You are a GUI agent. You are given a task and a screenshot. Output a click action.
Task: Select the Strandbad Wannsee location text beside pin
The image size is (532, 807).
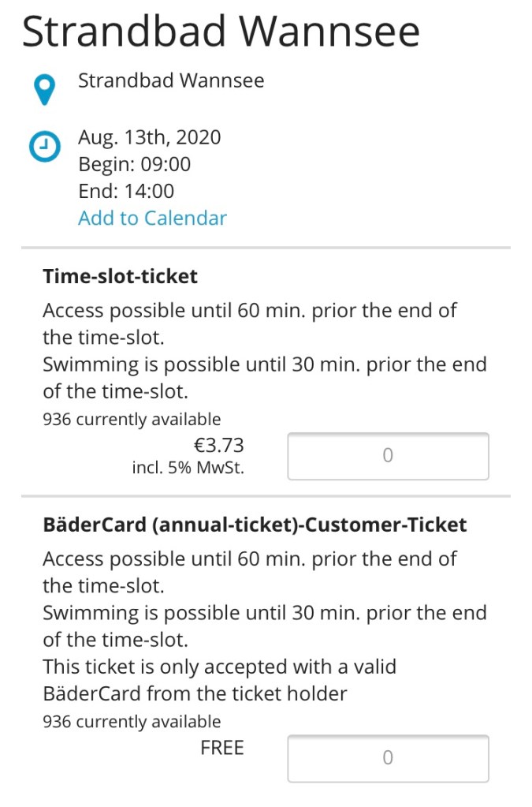coord(171,80)
